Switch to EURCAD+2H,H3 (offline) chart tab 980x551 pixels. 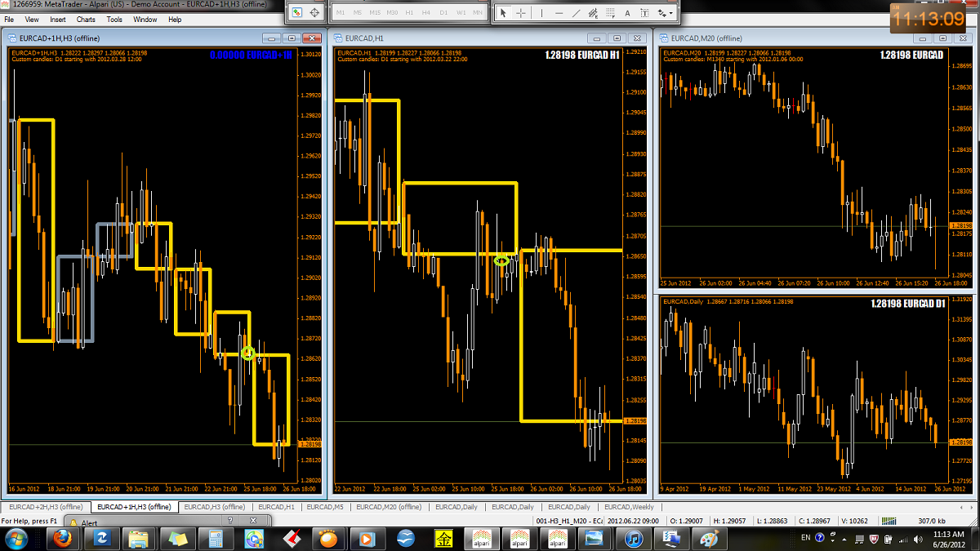pos(45,507)
